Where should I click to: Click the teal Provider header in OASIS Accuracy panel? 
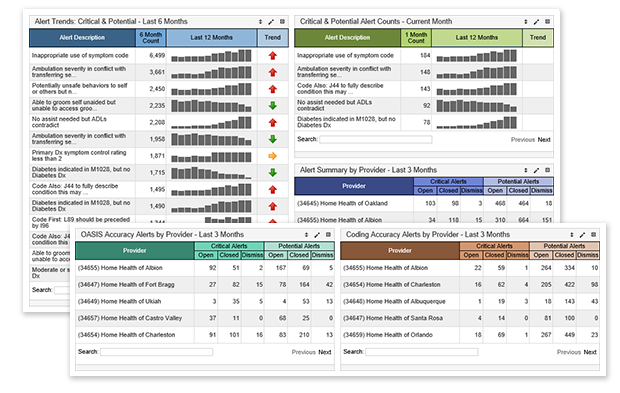[134, 251]
